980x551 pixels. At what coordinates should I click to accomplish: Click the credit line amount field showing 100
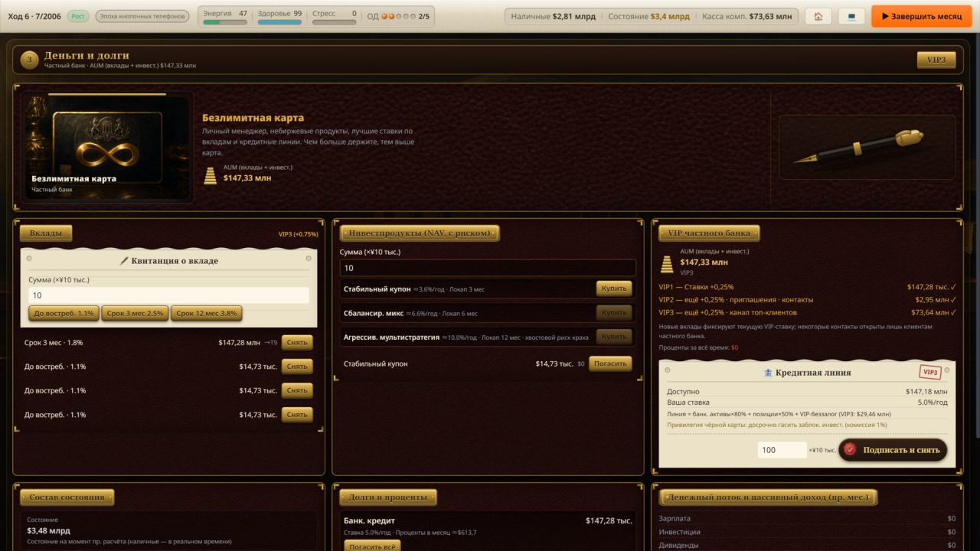pyautogui.click(x=782, y=450)
